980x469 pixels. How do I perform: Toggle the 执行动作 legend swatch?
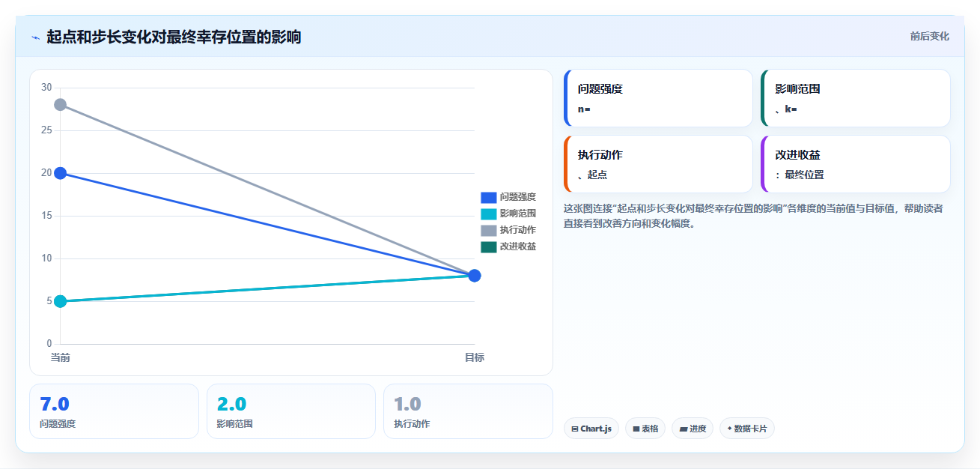point(489,230)
